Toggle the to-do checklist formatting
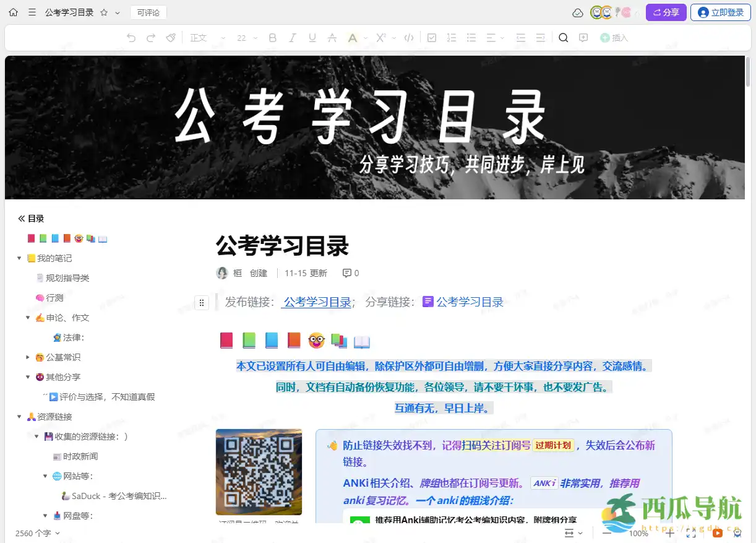 (x=432, y=37)
